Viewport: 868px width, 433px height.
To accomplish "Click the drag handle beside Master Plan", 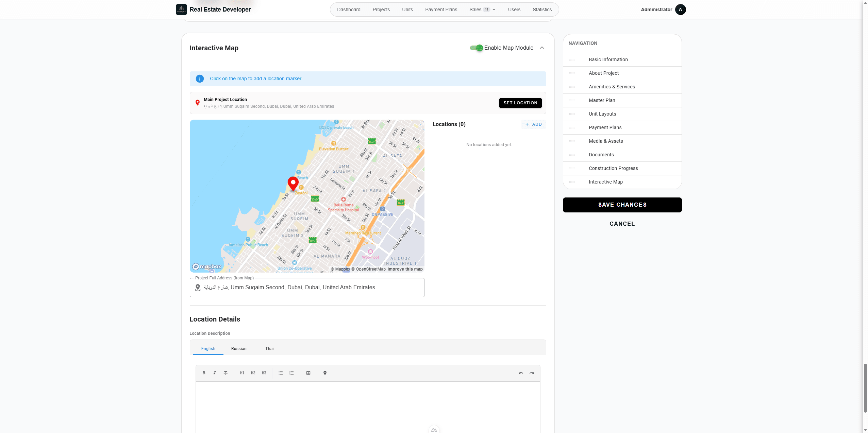I will pyautogui.click(x=572, y=100).
